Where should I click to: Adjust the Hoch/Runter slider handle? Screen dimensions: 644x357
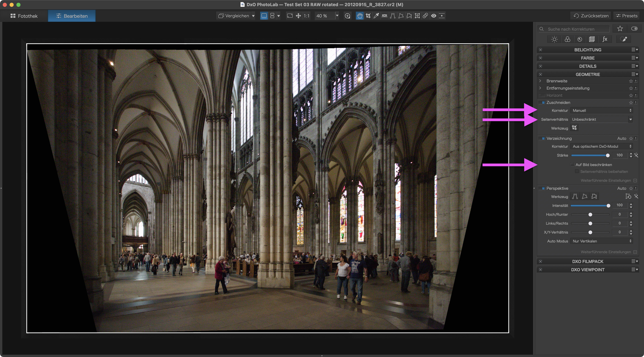pyautogui.click(x=590, y=214)
